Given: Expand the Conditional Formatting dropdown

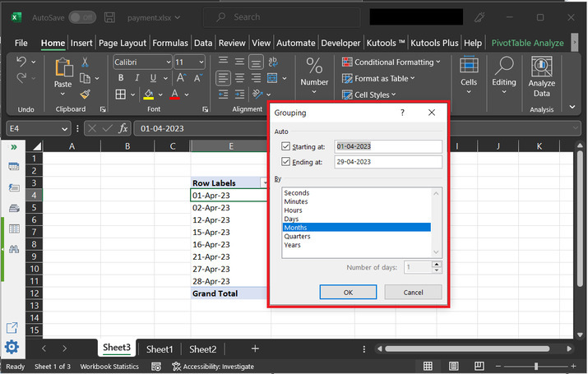Looking at the screenshot, I should 438,62.
